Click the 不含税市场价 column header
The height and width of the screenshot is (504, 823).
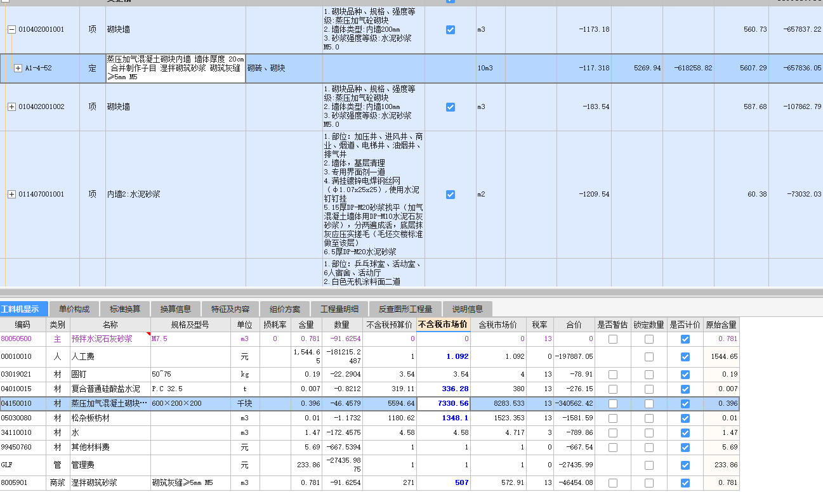pos(444,325)
